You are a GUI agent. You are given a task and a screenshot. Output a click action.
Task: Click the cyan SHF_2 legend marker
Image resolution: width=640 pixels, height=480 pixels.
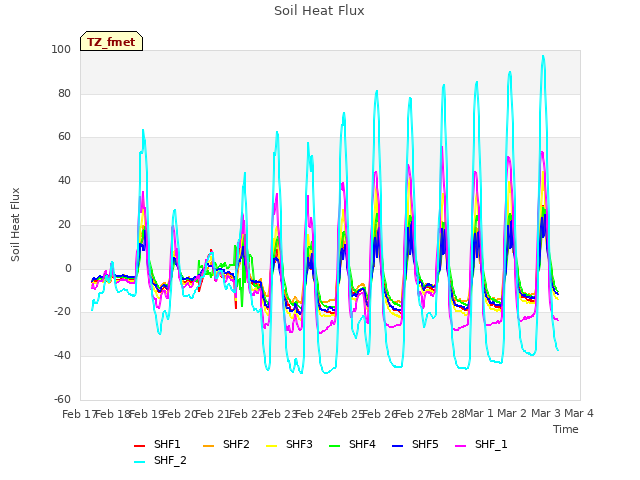[140, 462]
